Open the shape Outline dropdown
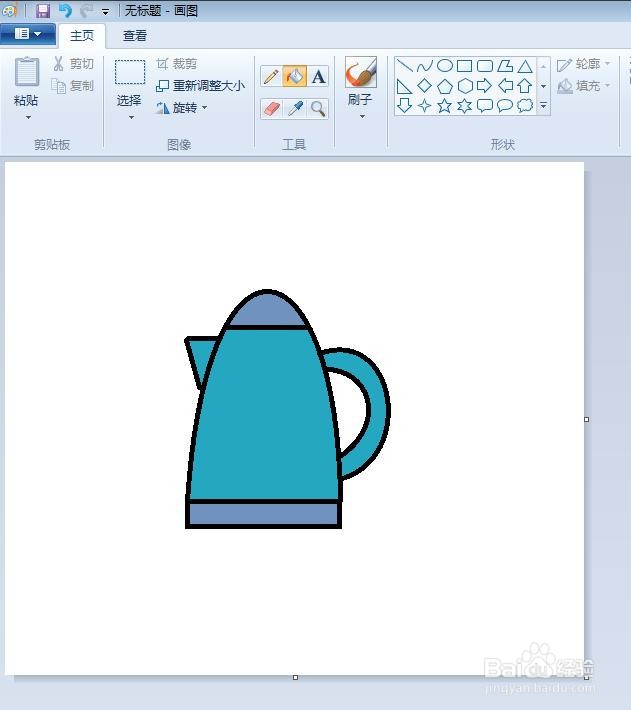The height and width of the screenshot is (710, 631). [583, 64]
